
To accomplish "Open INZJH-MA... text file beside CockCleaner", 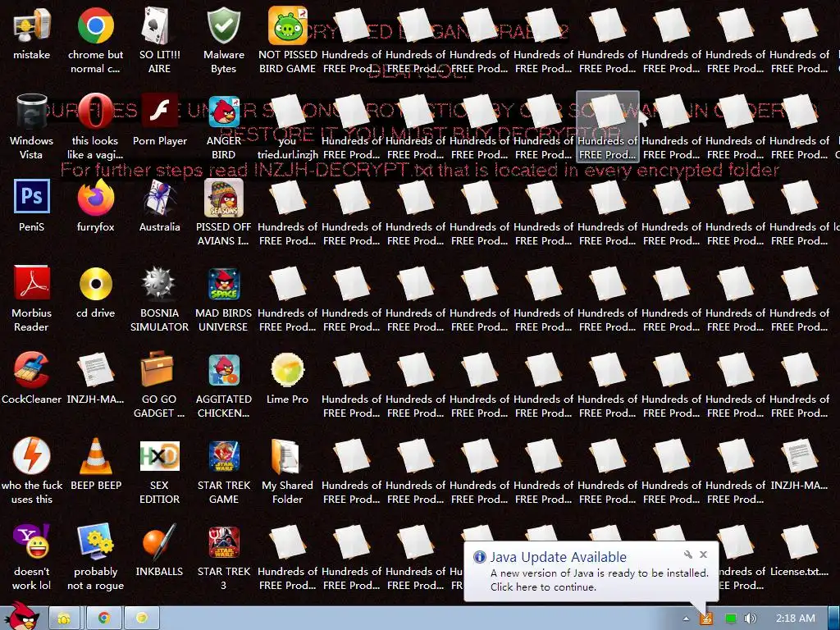I will coord(95,370).
